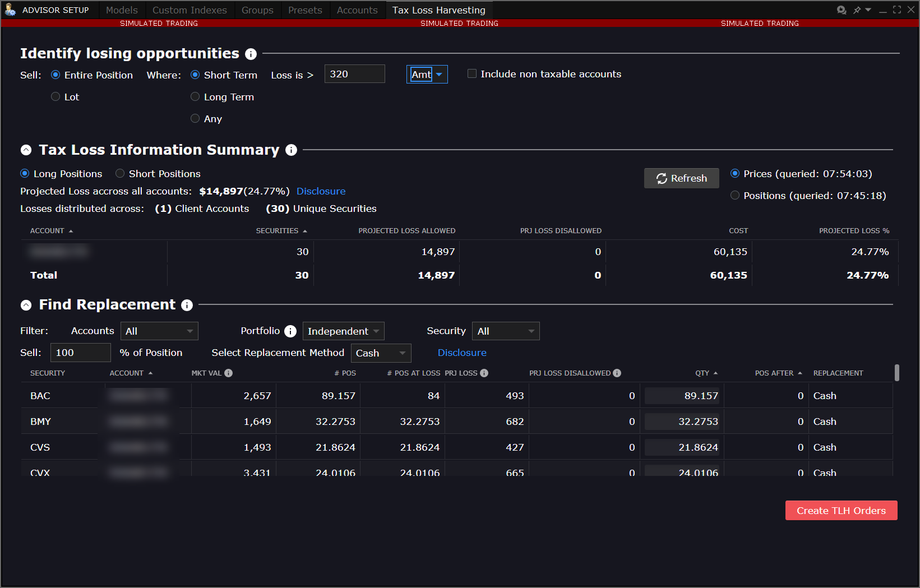Click the PRJ LOSS column info icon
The height and width of the screenshot is (588, 920).
[x=484, y=373]
